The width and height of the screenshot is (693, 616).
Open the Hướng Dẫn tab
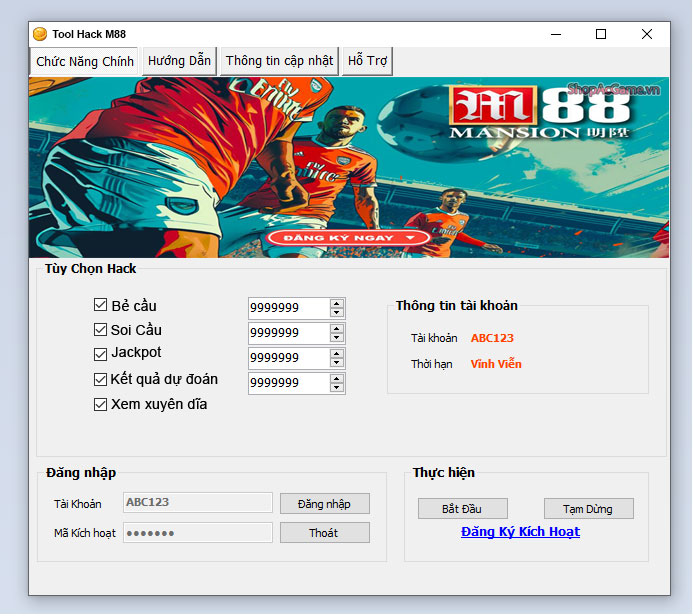(x=179, y=61)
